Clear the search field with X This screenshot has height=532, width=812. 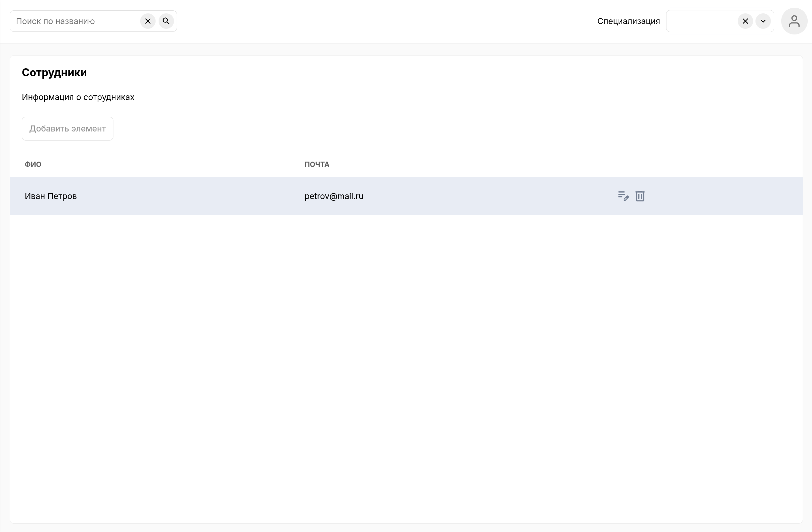point(148,21)
